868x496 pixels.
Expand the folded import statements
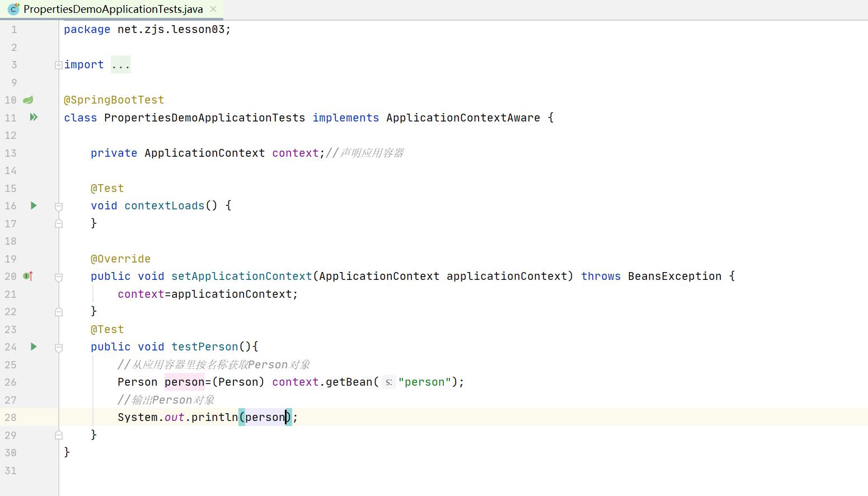[x=59, y=65]
